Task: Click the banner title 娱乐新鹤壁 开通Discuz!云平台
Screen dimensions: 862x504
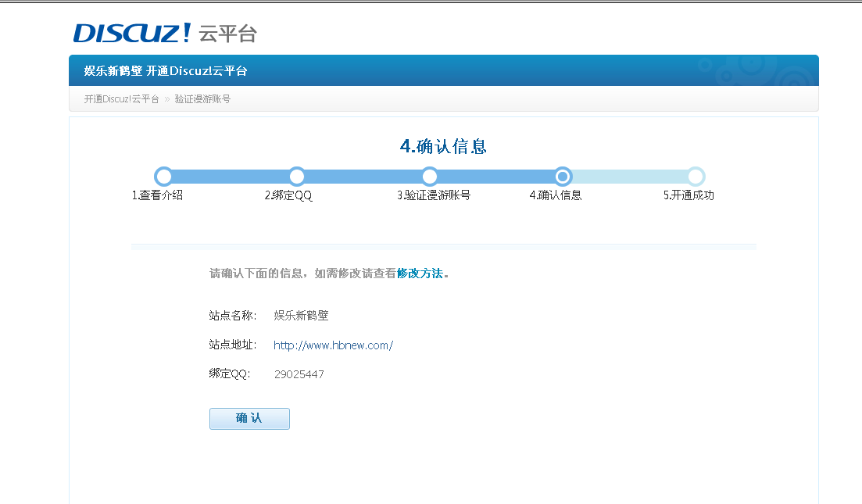Action: 166,71
